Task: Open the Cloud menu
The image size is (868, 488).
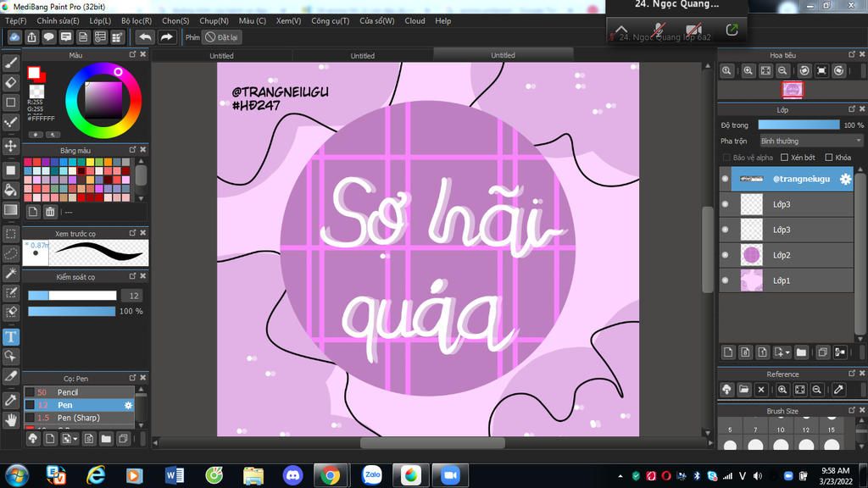Action: coord(415,21)
